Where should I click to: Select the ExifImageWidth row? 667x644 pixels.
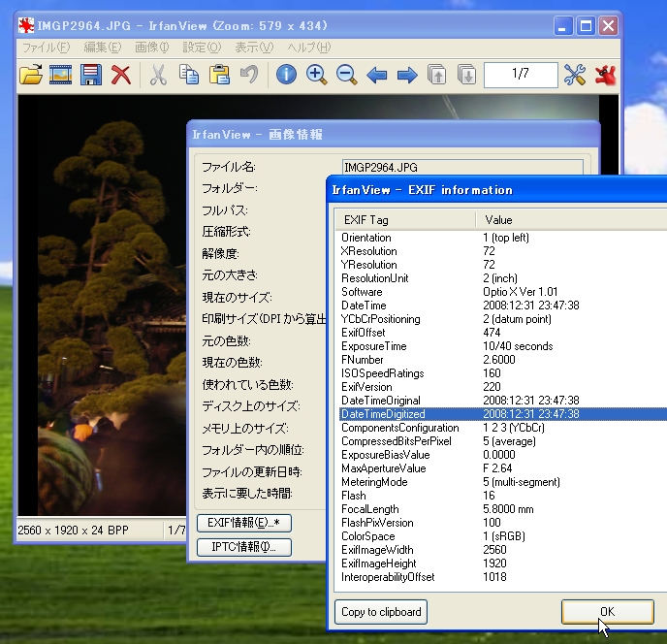point(503,550)
